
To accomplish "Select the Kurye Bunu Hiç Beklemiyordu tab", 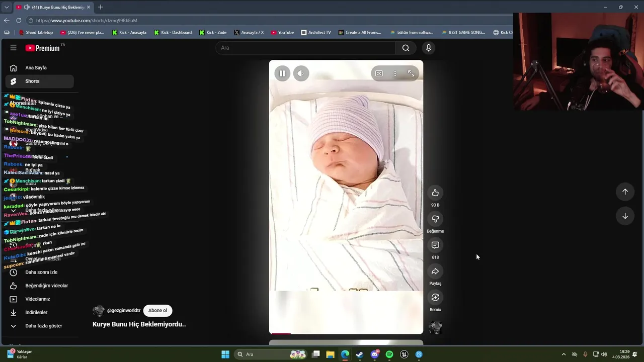I will [52, 7].
